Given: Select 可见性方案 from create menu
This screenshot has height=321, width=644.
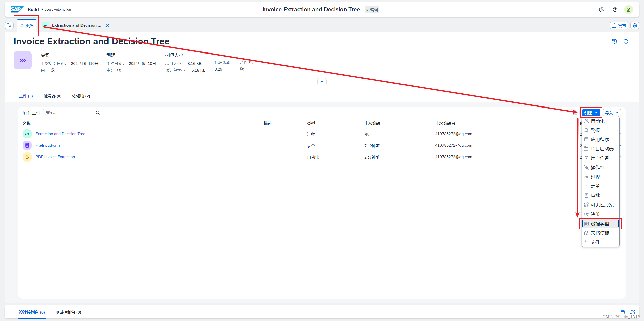Looking at the screenshot, I should coord(600,205).
